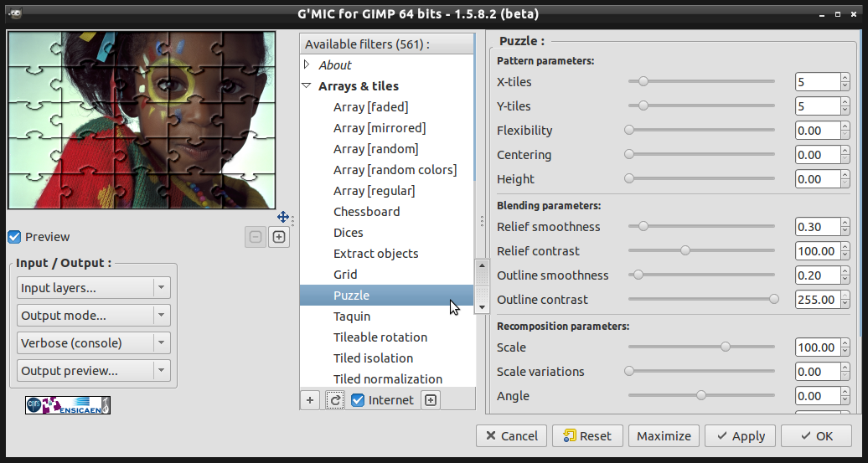Click the Cancel button
This screenshot has width=868, height=463.
point(511,436)
